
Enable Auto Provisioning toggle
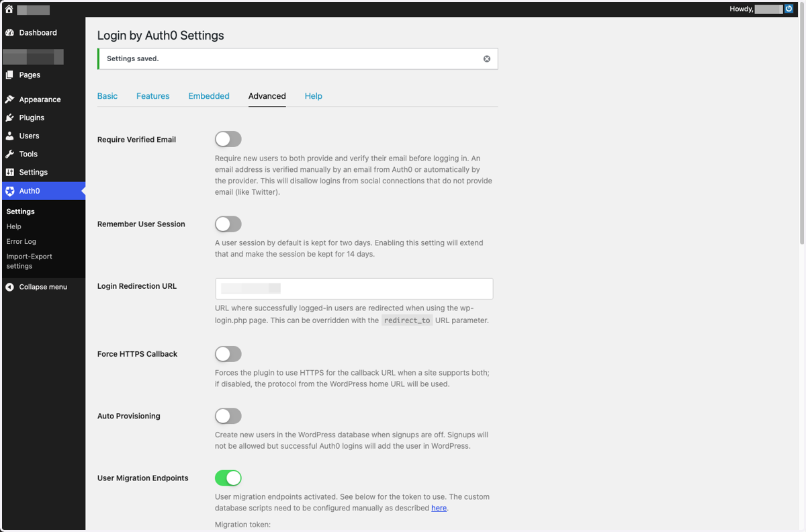228,416
